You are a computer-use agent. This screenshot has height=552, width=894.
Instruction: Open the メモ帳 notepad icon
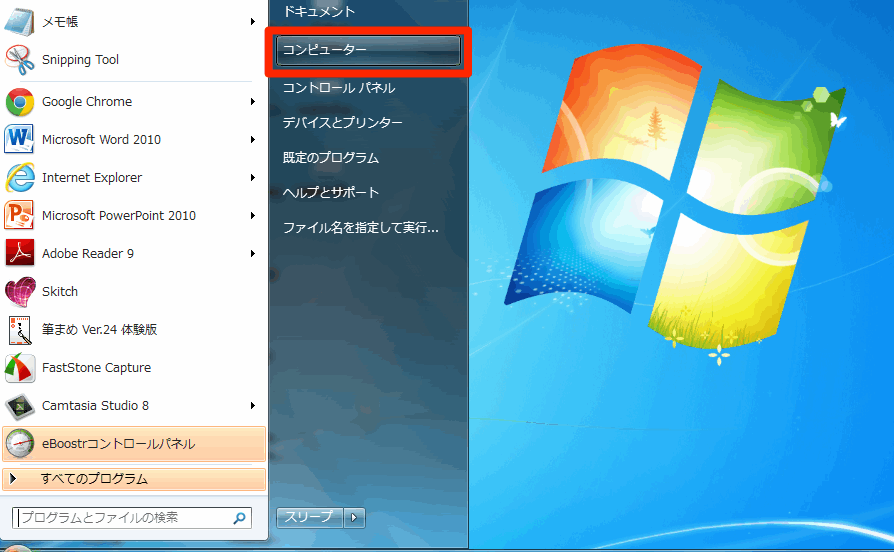[19, 22]
